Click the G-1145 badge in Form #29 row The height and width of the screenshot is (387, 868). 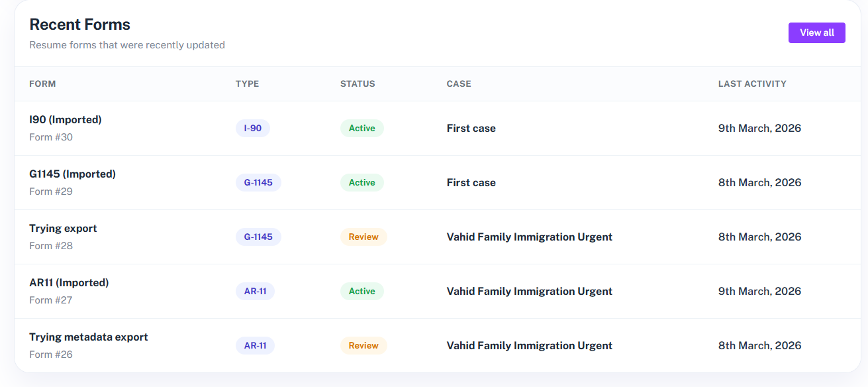click(258, 183)
